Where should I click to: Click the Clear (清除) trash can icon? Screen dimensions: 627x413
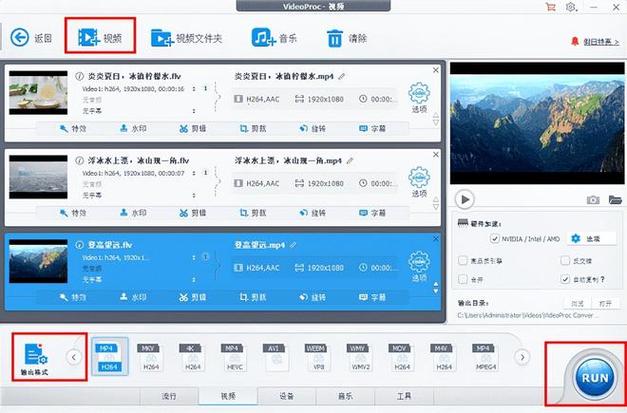coord(335,38)
